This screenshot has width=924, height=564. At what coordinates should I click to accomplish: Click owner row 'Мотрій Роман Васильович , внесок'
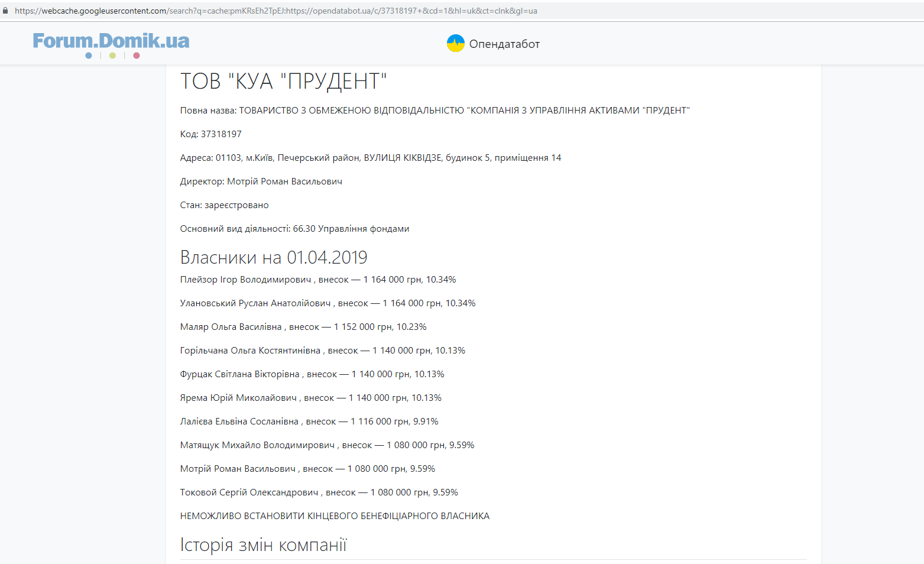[x=307, y=469]
